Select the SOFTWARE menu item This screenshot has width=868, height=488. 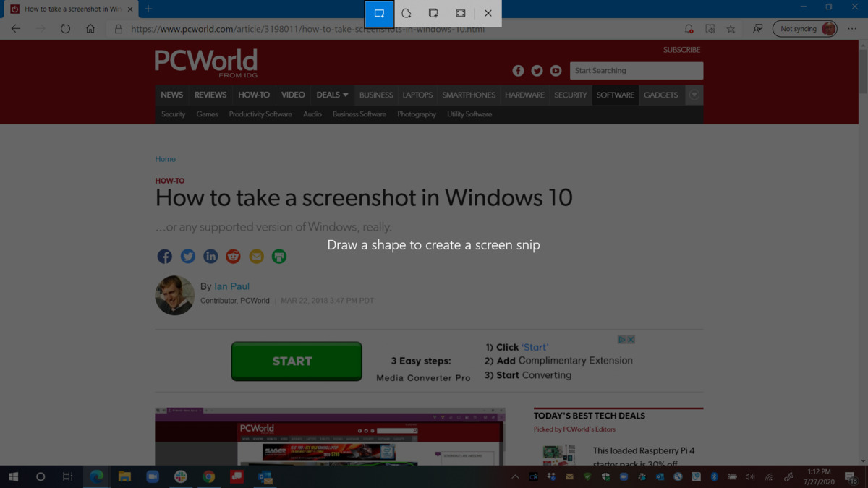click(x=615, y=95)
